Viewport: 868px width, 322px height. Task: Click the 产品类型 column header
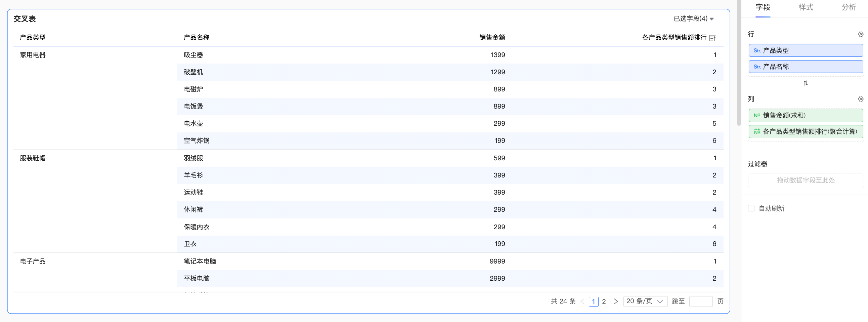32,37
